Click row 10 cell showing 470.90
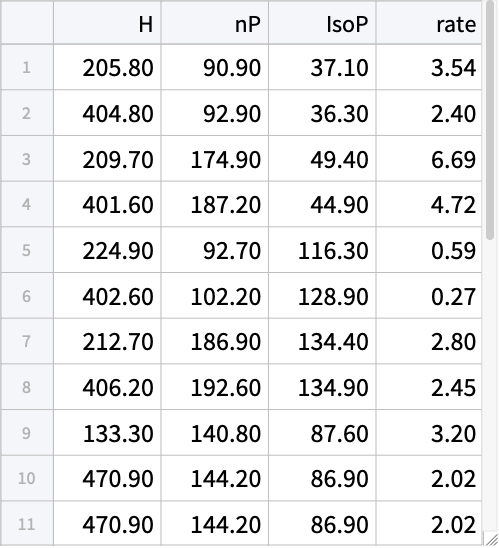Image resolution: width=499 pixels, height=548 pixels. 107,478
